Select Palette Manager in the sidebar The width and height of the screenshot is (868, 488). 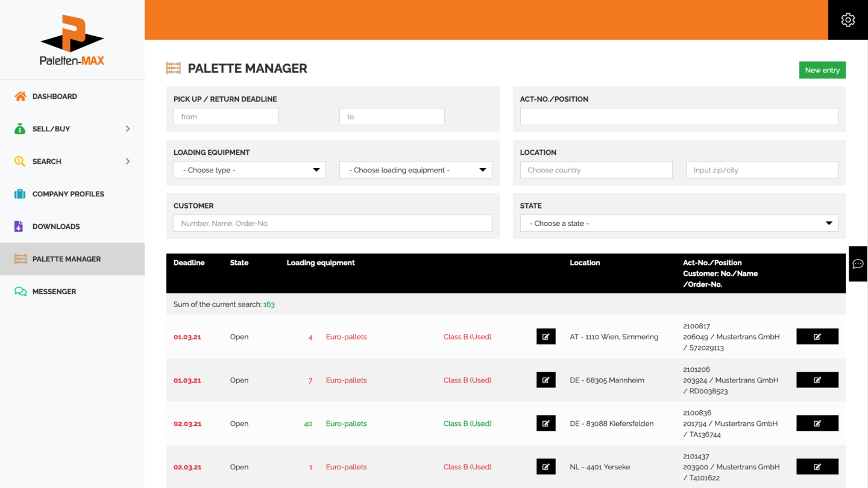pyautogui.click(x=66, y=259)
